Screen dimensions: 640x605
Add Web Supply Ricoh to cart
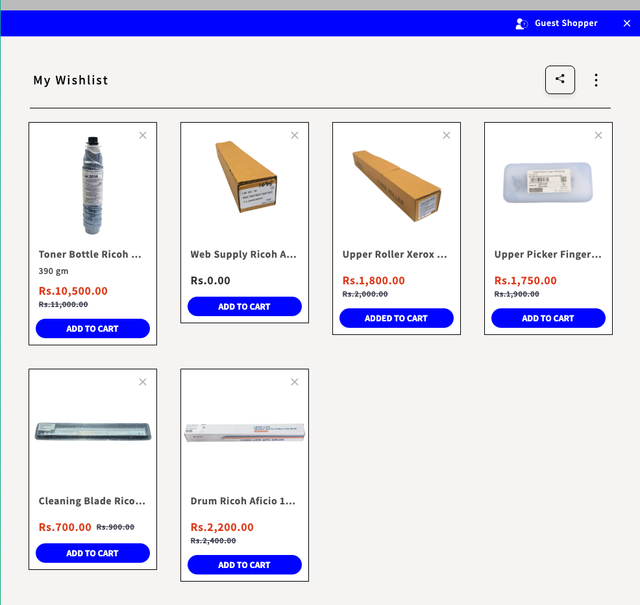pos(244,306)
